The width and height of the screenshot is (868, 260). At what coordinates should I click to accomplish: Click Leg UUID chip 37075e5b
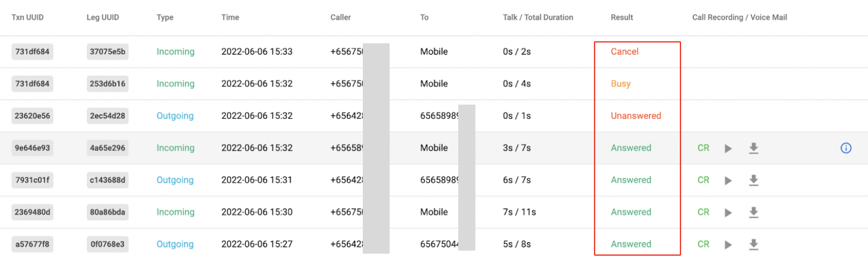(107, 52)
